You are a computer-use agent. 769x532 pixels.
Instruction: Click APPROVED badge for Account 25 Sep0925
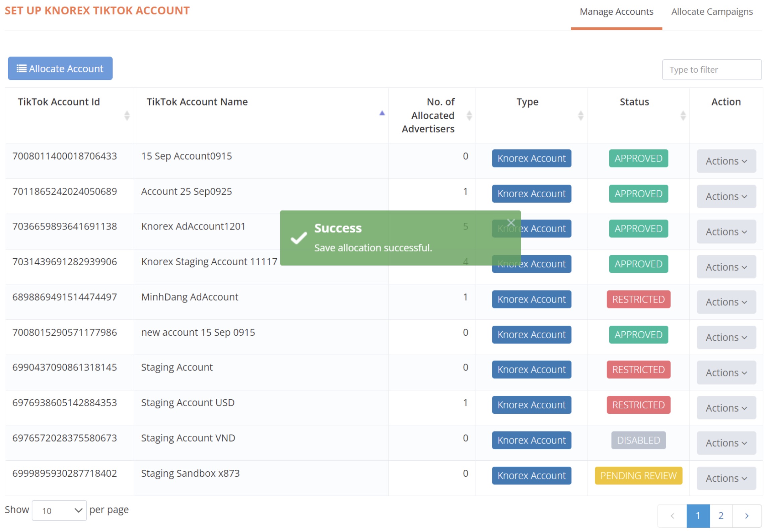tap(638, 194)
